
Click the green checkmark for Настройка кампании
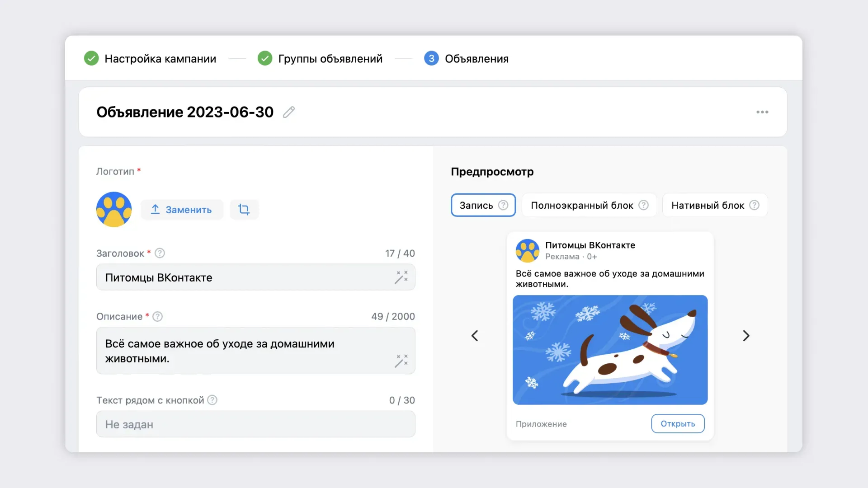pyautogui.click(x=91, y=58)
